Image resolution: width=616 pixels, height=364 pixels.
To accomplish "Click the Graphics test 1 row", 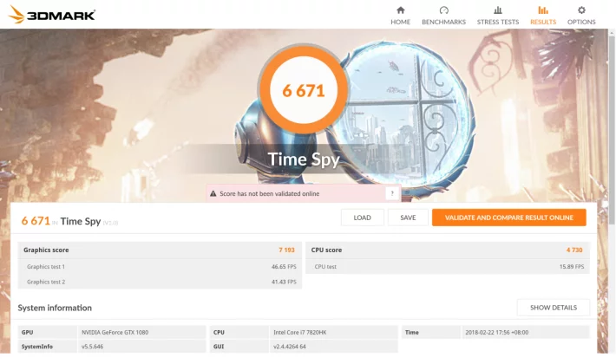I will pyautogui.click(x=160, y=266).
